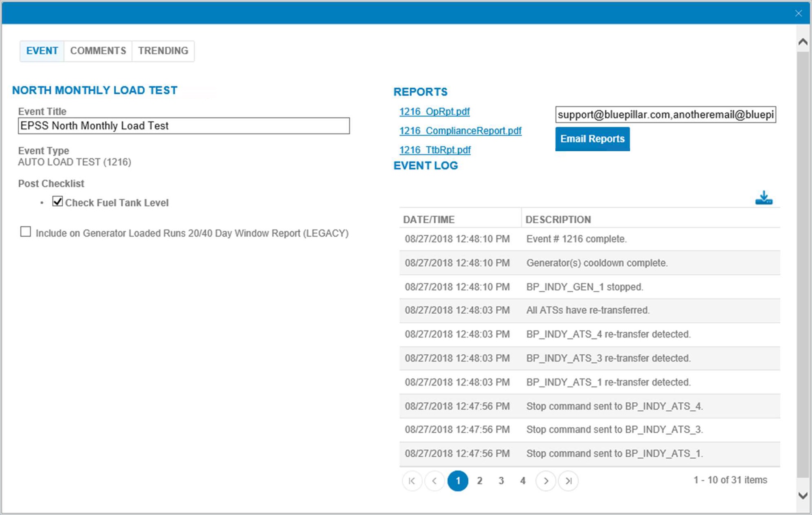Image resolution: width=812 pixels, height=515 pixels.
Task: Select 'BP_INDY_ATS_4 re-transfer detected.' row
Action: click(x=590, y=335)
